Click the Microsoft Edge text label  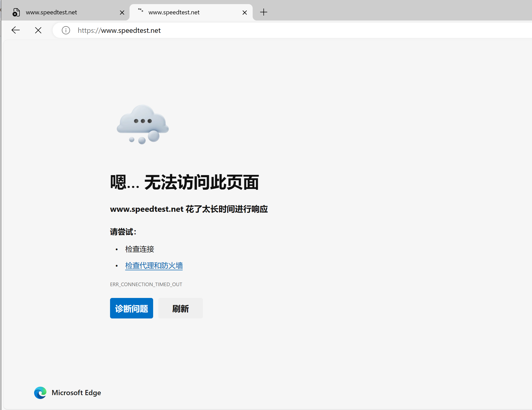(x=76, y=393)
